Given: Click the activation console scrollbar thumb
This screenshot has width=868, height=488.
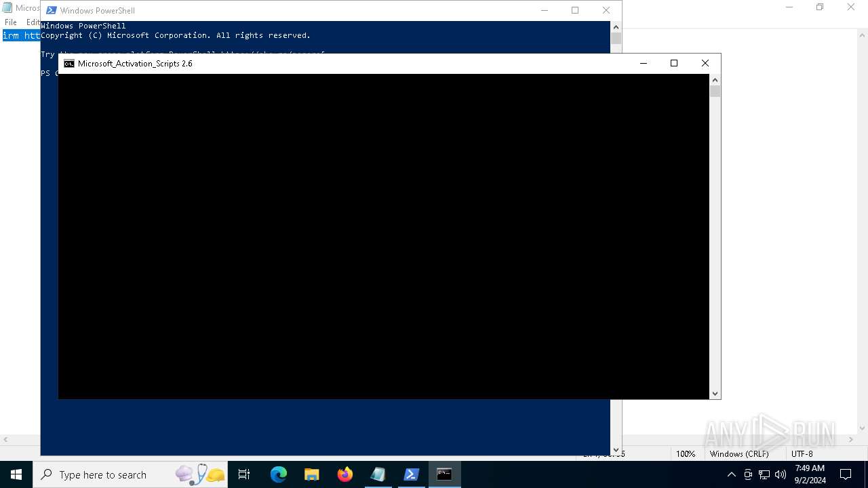Looking at the screenshot, I should 715,91.
